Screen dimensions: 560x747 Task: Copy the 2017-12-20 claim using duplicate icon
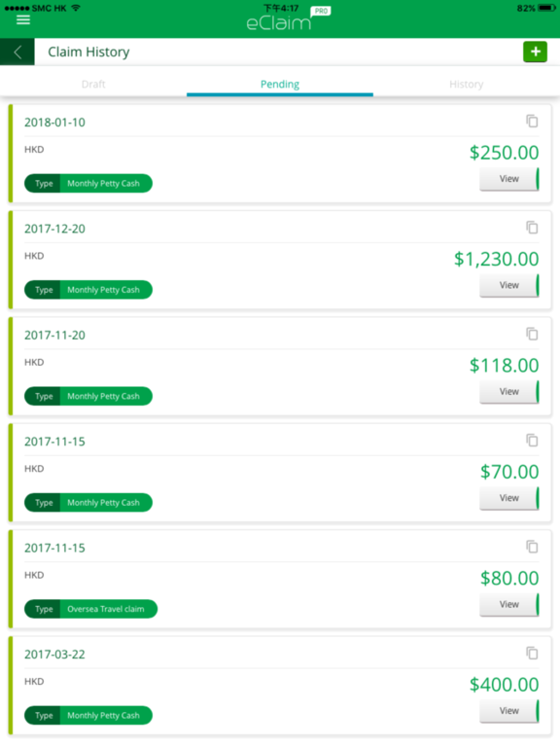532,228
